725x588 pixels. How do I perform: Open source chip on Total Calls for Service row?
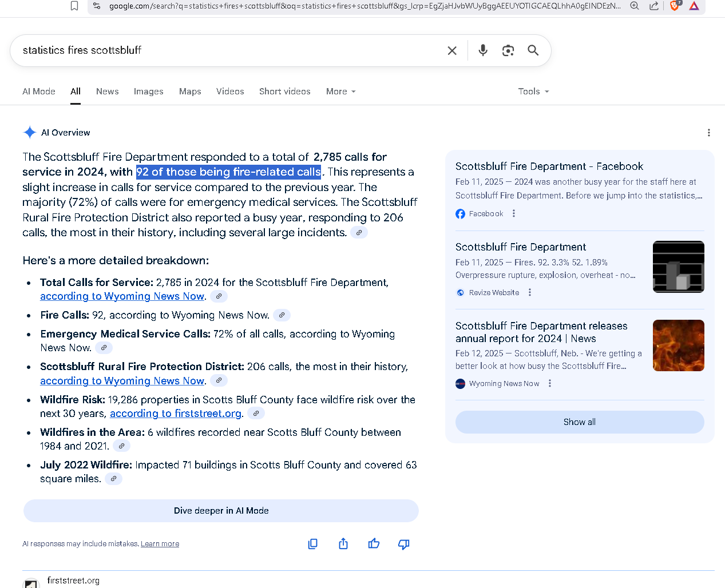pos(219,296)
